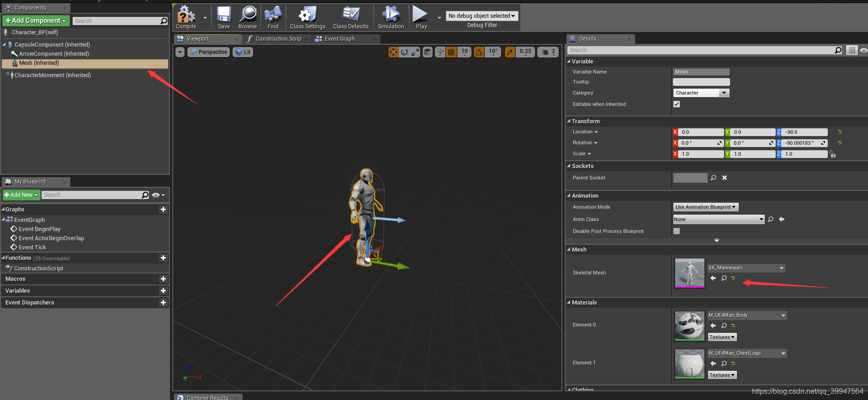The width and height of the screenshot is (868, 400).
Task: Expand Animation advanced options arrow
Action: pyautogui.click(x=717, y=240)
